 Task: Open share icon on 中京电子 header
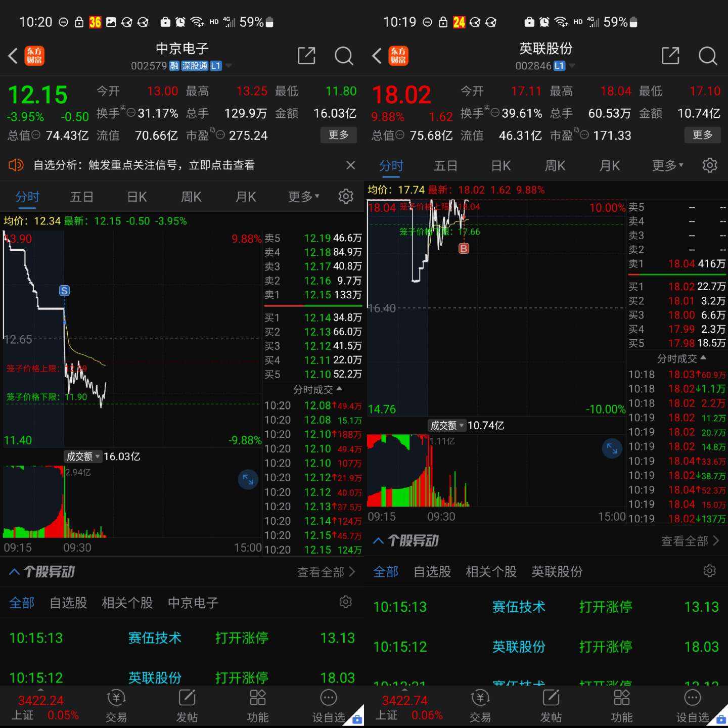[x=306, y=56]
